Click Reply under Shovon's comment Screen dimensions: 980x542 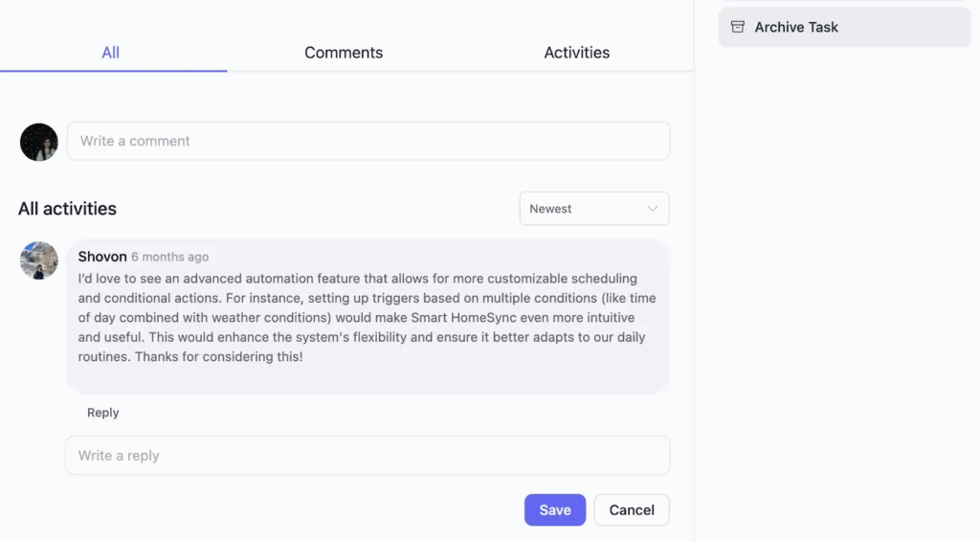click(103, 413)
